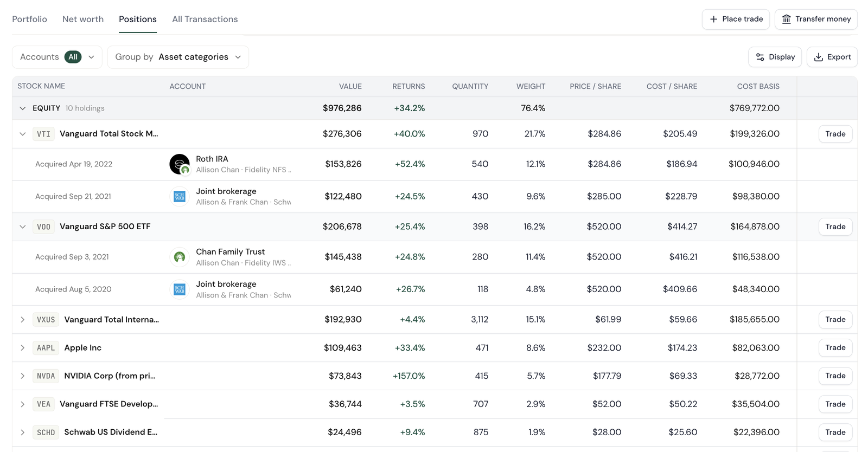Click the Chan Family Trust account name
The width and height of the screenshot is (868, 452).
tap(230, 251)
